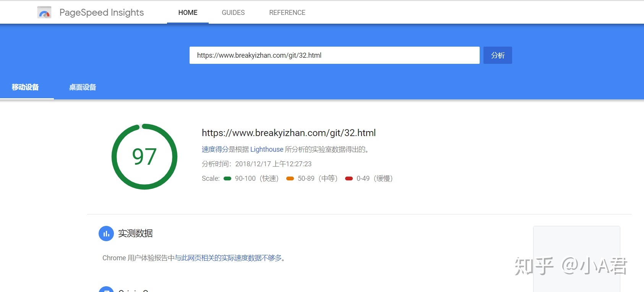Open the 速度得分 link

(x=215, y=149)
